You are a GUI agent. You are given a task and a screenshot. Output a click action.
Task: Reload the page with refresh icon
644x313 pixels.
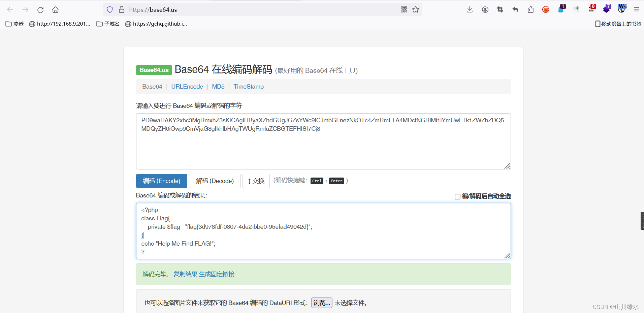(40, 10)
